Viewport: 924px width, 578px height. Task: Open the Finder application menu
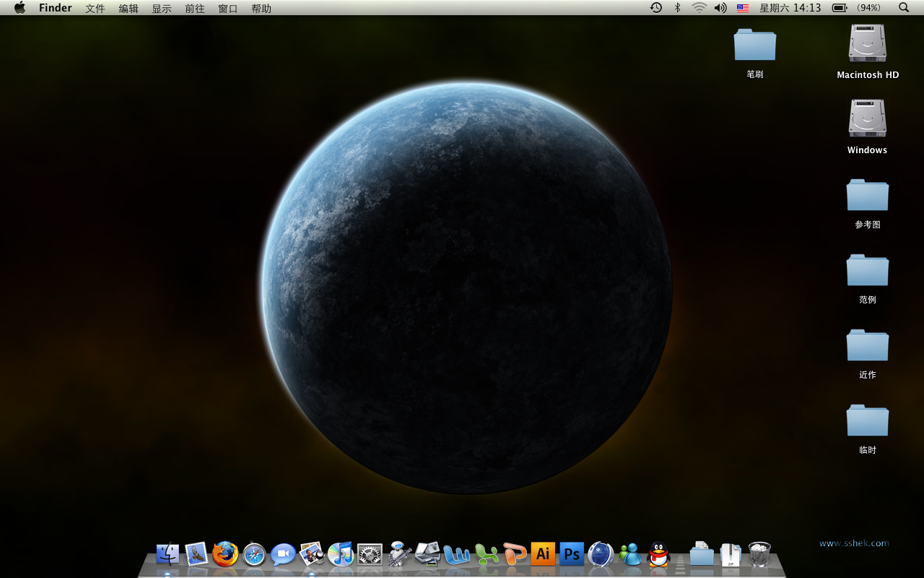click(56, 8)
